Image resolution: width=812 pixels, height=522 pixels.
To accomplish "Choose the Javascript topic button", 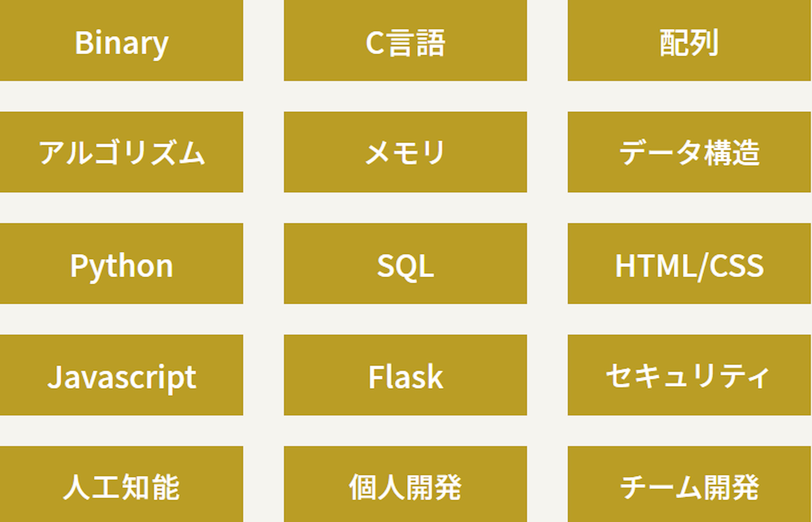I will pos(121,375).
